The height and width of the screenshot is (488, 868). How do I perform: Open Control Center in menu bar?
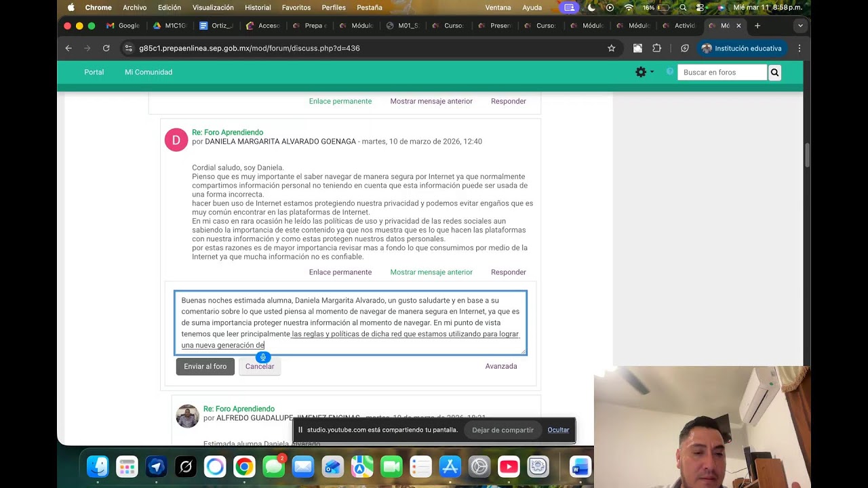pyautogui.click(x=701, y=7)
